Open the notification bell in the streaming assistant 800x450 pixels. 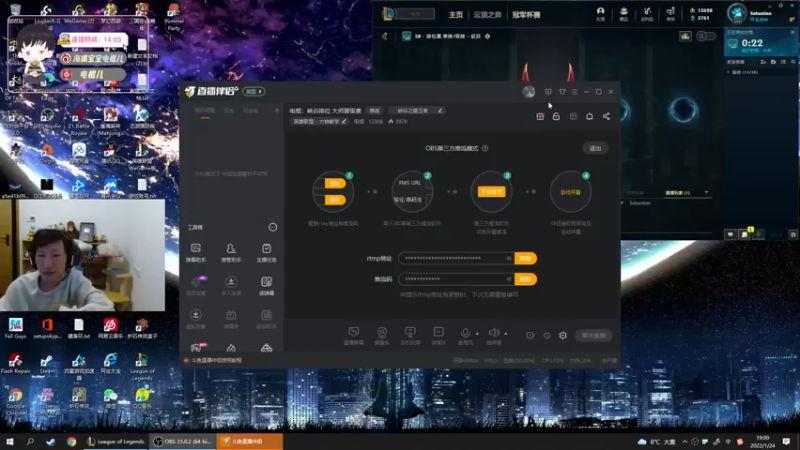tap(589, 116)
